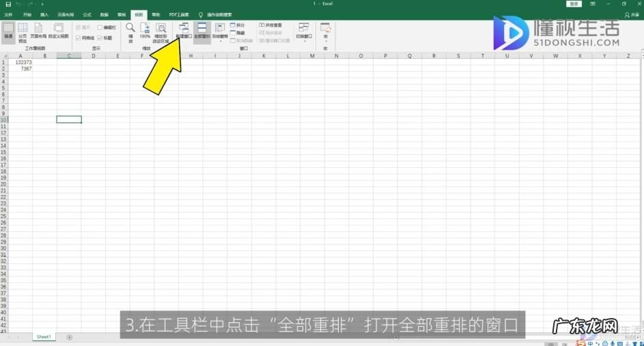Click the status bar normal view button
The width and height of the screenshot is (644, 346).
[550, 344]
